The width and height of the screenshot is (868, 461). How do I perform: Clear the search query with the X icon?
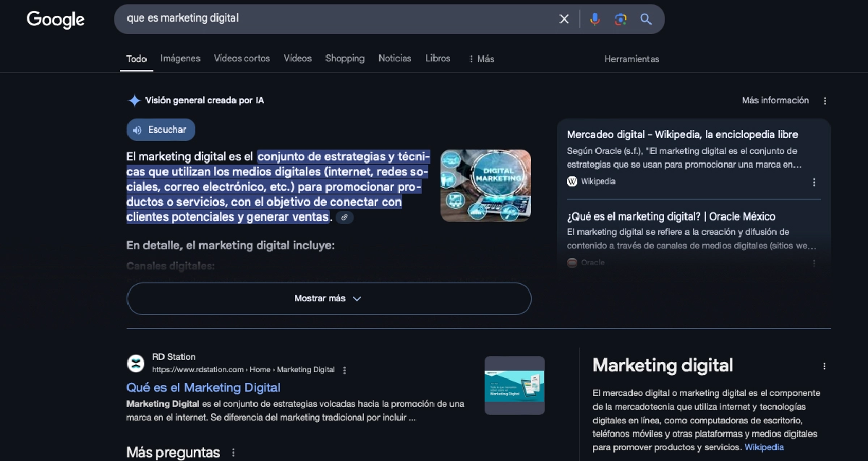tap(564, 19)
